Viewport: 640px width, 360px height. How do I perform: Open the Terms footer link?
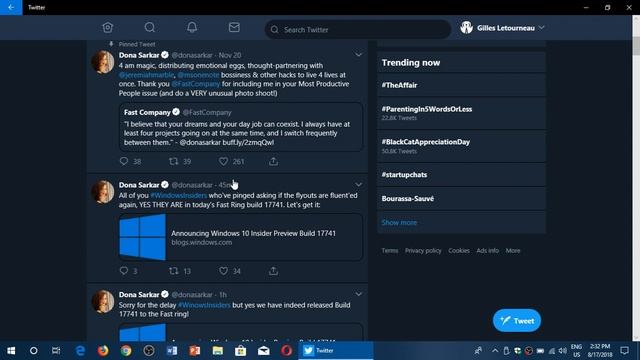(x=390, y=251)
